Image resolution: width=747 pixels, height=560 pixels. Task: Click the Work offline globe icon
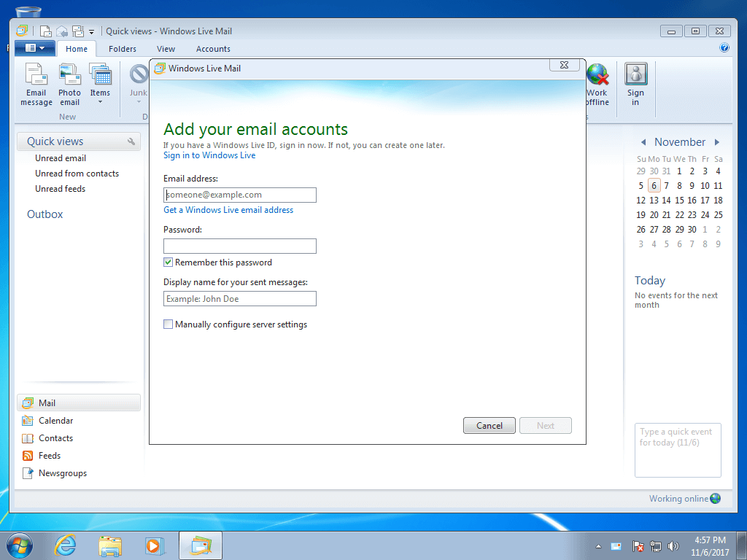coord(597,75)
